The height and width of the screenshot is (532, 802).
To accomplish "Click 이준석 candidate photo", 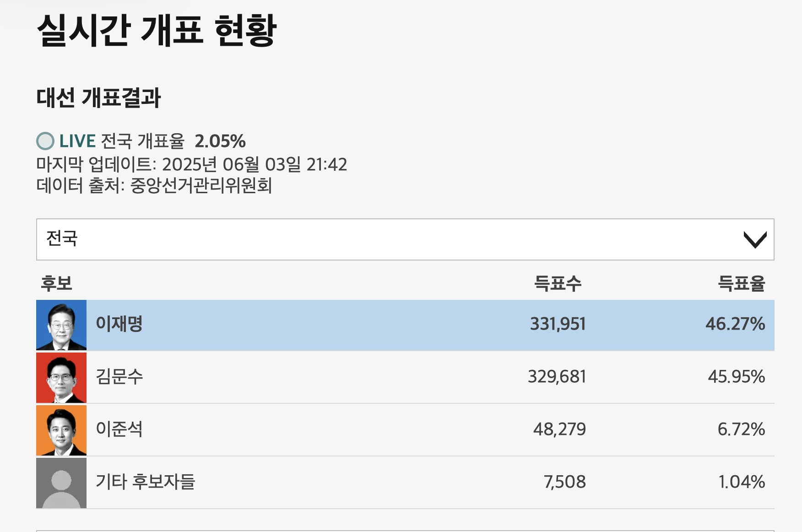I will (61, 430).
